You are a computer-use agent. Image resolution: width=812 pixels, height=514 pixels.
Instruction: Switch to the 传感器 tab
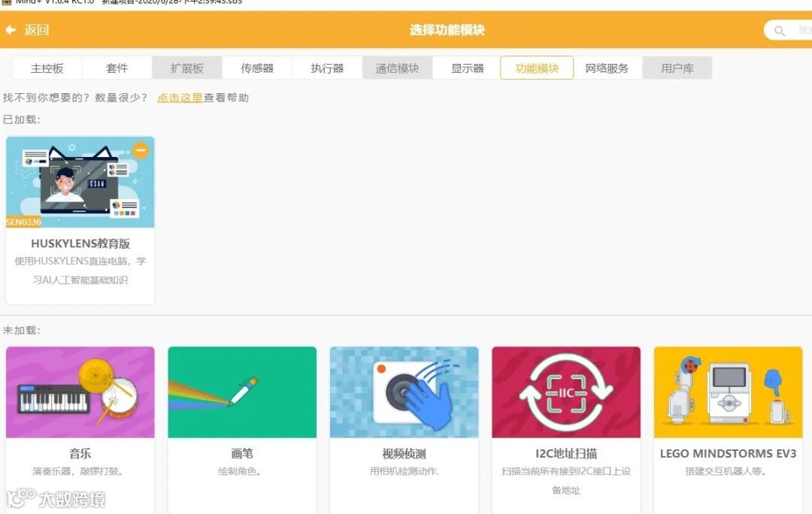click(257, 68)
